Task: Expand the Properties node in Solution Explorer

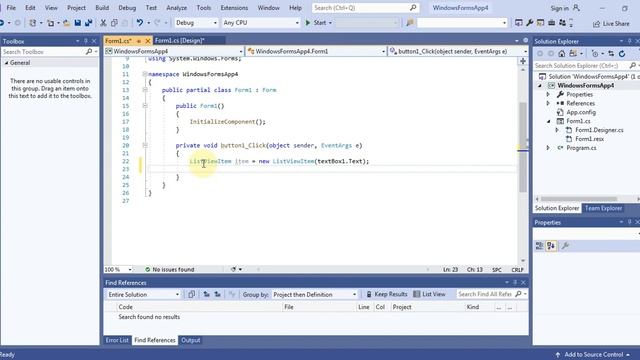Action: tap(548, 94)
